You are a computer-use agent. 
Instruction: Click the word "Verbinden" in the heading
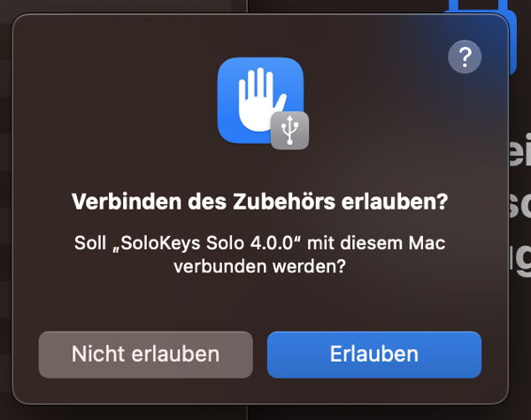[127, 202]
